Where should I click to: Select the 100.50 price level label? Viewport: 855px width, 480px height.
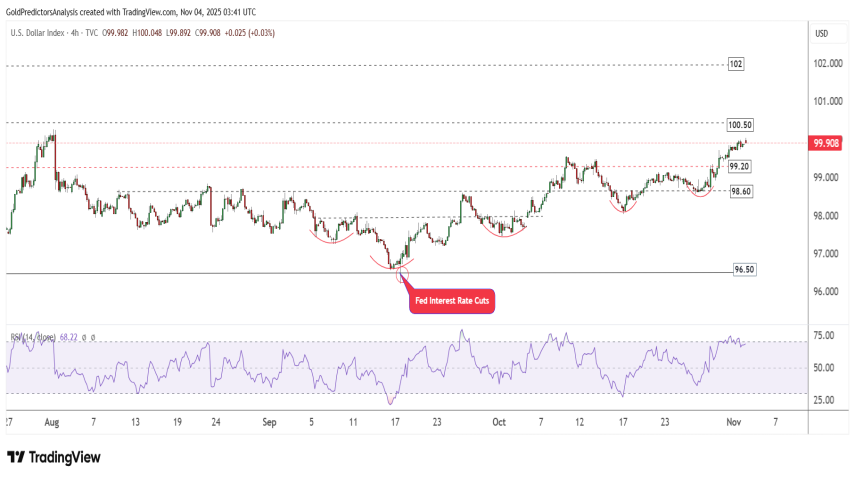(x=740, y=125)
